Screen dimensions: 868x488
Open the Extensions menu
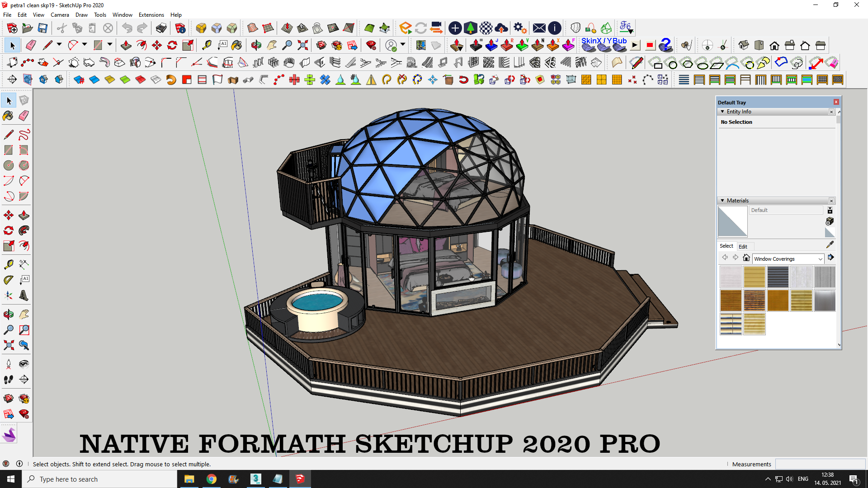pos(151,15)
